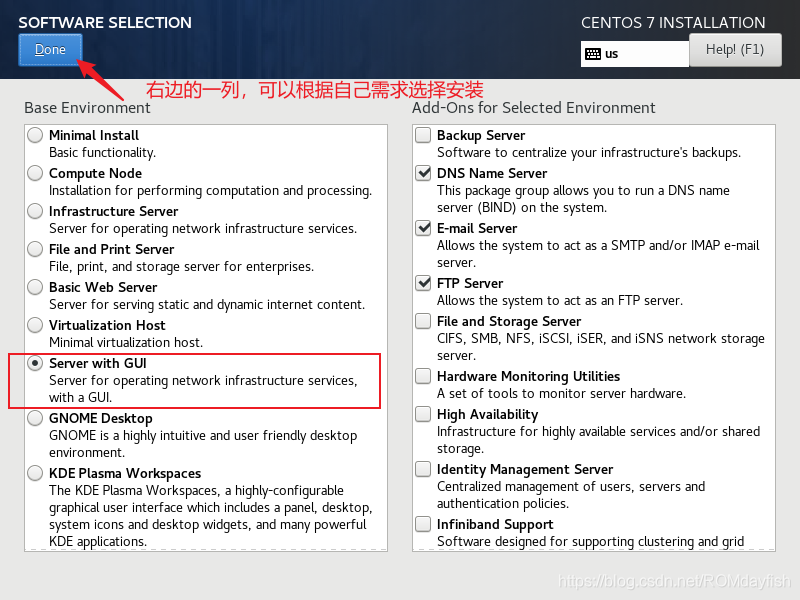
Task: Enable the Backup Server checkbox
Action: [423, 135]
